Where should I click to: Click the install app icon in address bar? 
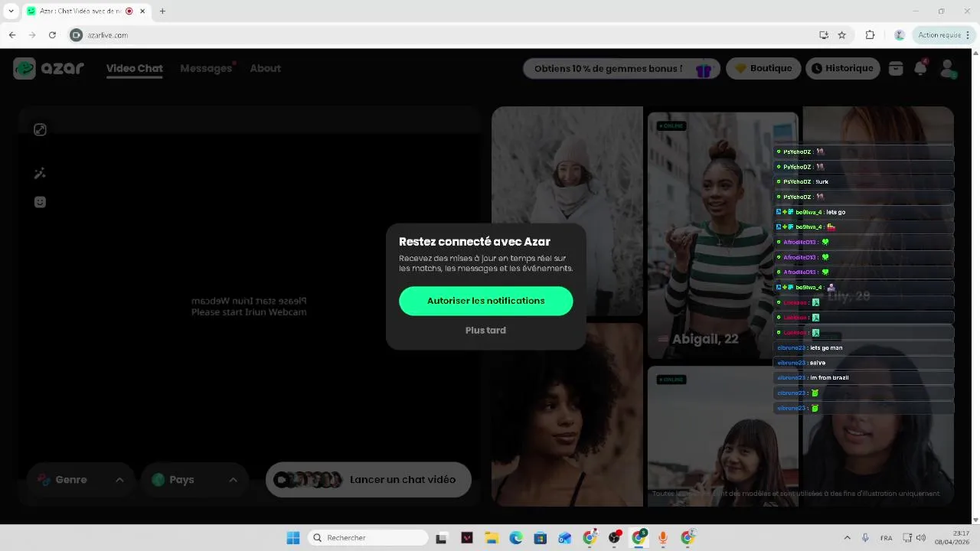point(824,35)
